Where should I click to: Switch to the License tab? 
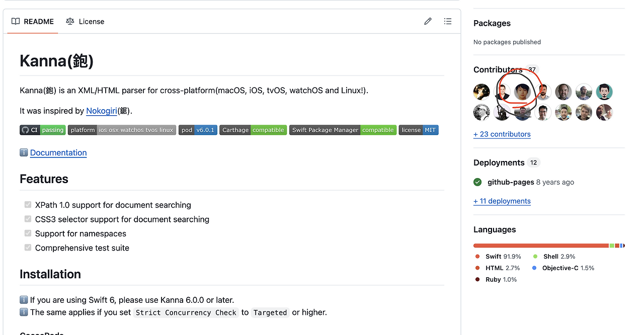(85, 22)
